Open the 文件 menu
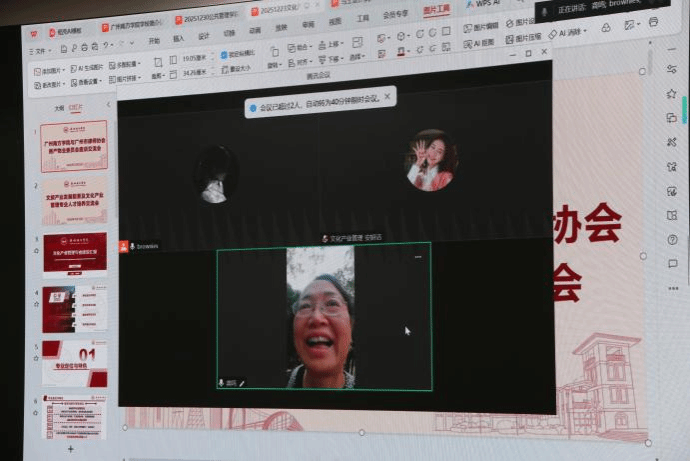The image size is (690, 461). (x=44, y=50)
